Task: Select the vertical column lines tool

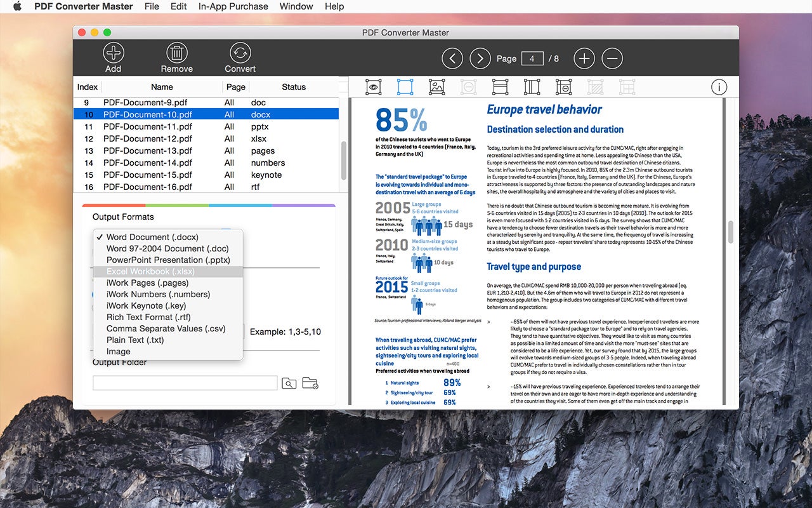Action: (532, 87)
